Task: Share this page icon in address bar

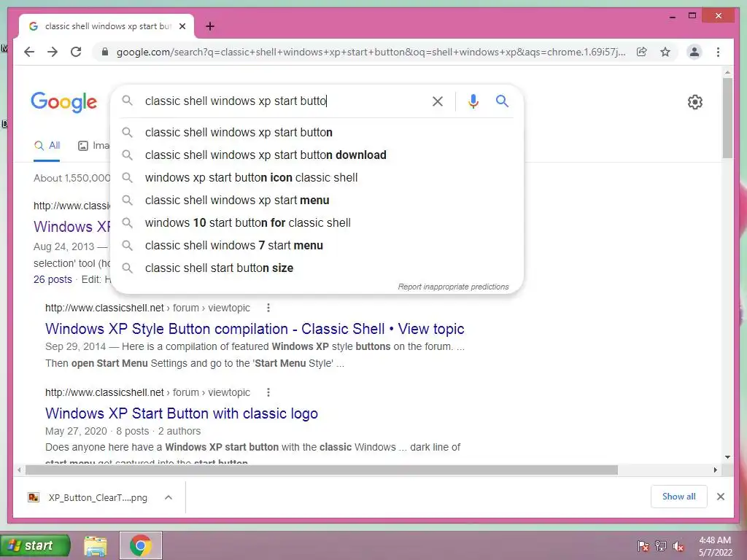Action: [x=642, y=52]
